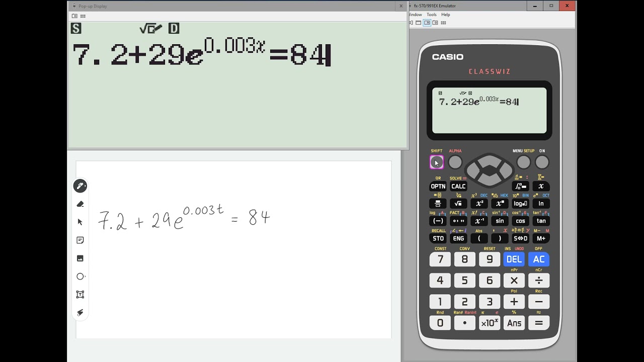The height and width of the screenshot is (362, 644).
Task: Add a sticky note from whiteboard toolbar
Action: (x=80, y=240)
